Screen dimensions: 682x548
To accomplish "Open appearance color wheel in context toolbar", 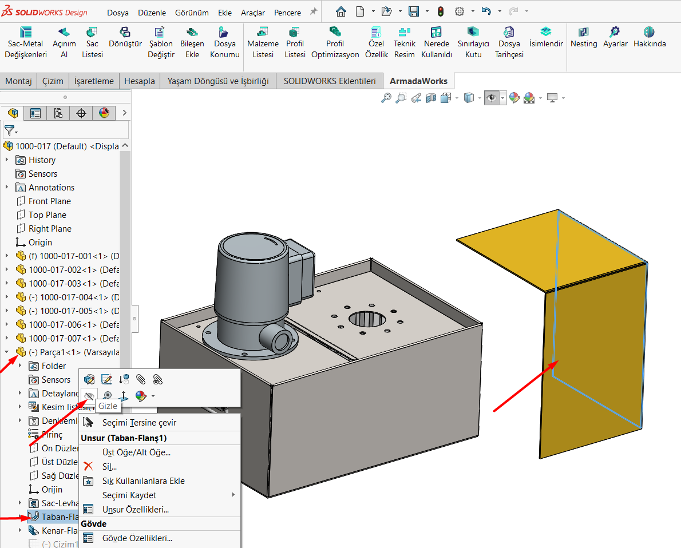I will click(x=141, y=396).
